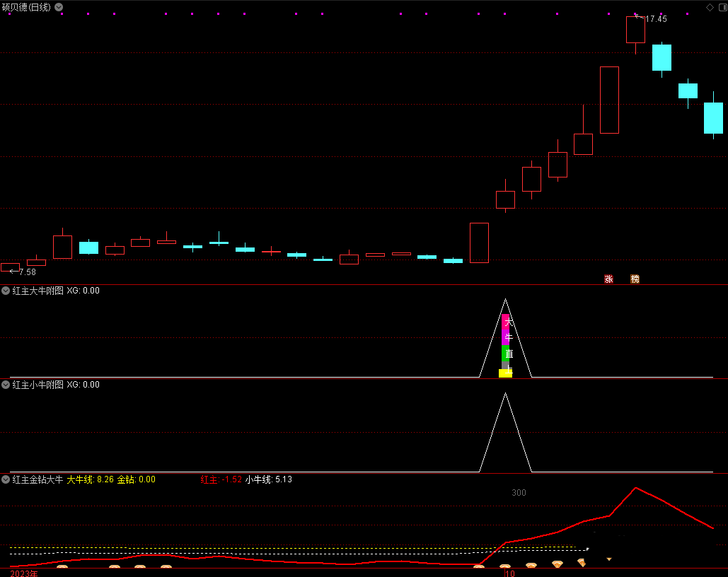Click the window icon at top-right edge
The image size is (728, 577).
tap(724, 6)
